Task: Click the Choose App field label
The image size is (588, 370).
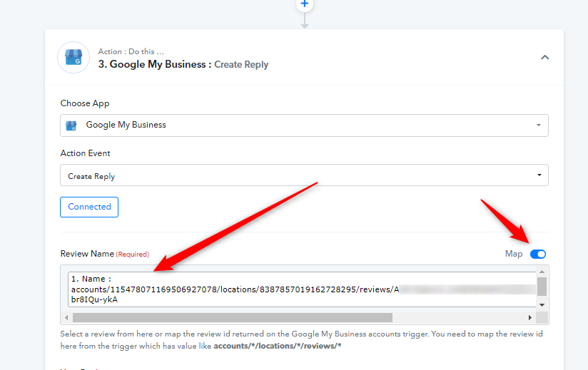Action: pos(85,103)
